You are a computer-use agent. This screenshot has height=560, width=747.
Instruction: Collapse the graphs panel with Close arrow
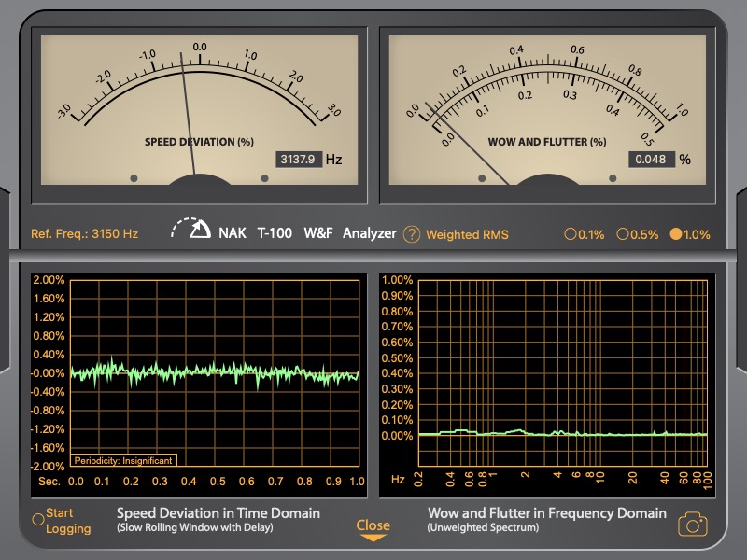click(x=373, y=529)
